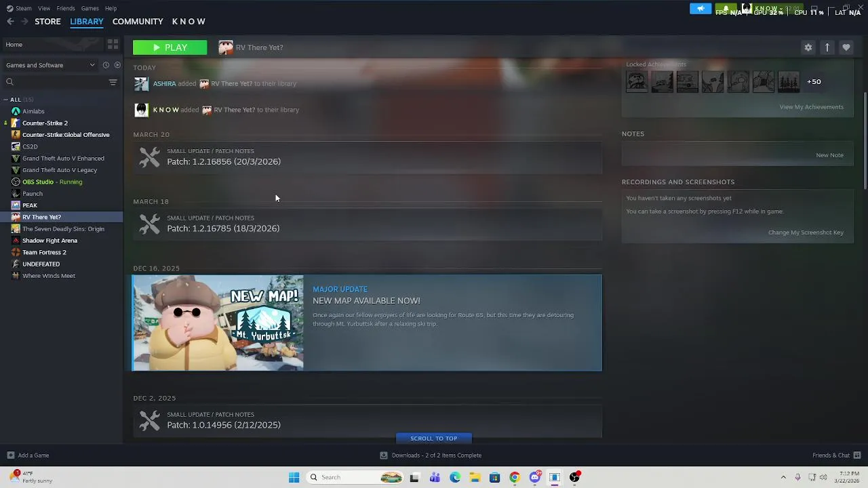The image size is (868, 488).
Task: Open Microsoft Edge from the taskbar
Action: click(455, 477)
